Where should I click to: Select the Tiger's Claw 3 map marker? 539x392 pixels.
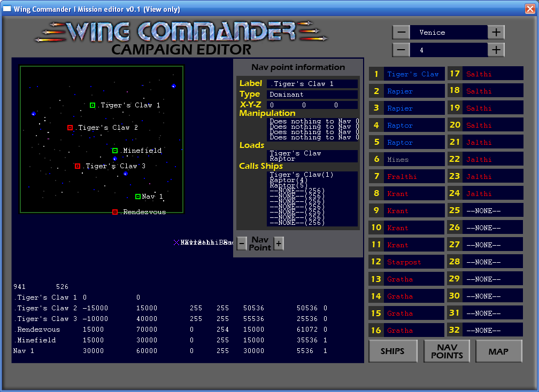[78, 166]
